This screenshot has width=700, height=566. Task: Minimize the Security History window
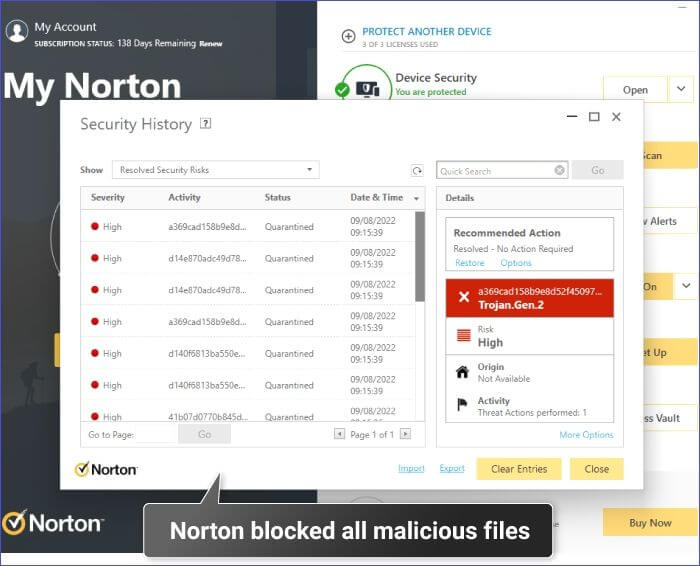click(x=572, y=117)
